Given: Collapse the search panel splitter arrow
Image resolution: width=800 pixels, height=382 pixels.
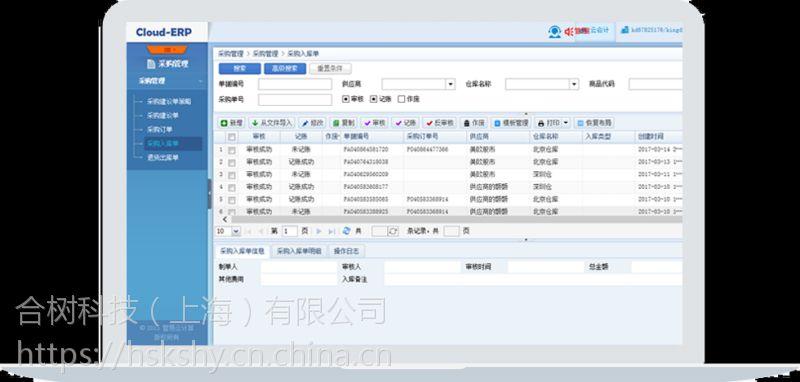Looking at the screenshot, I should [x=526, y=114].
